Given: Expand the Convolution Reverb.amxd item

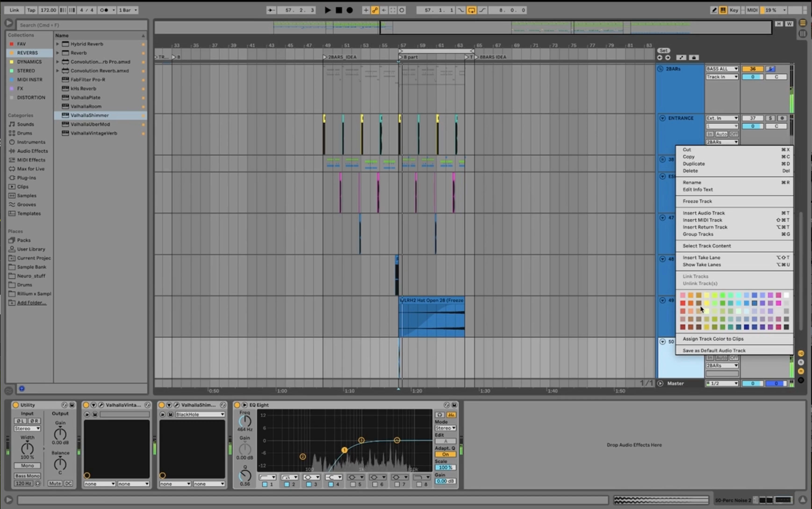Looking at the screenshot, I should coord(57,71).
